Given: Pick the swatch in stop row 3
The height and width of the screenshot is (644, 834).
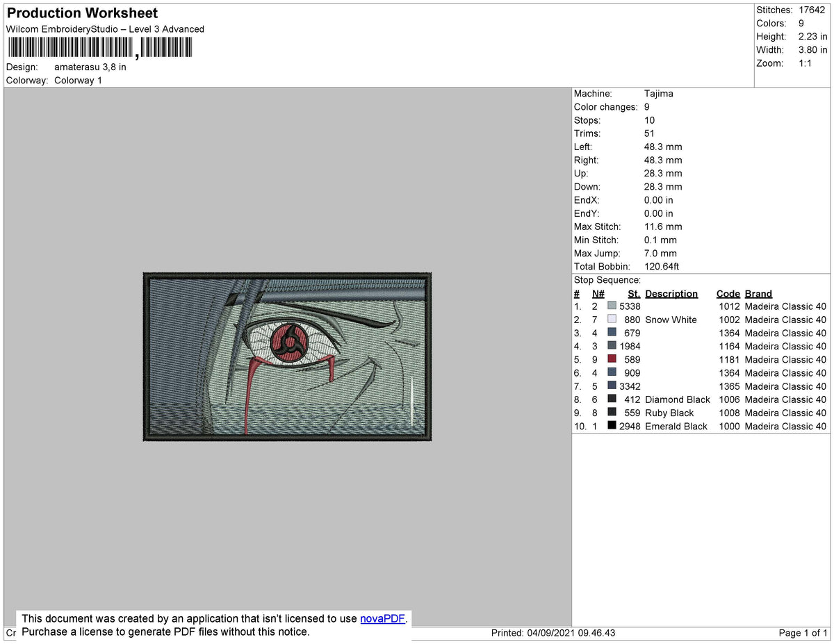Looking at the screenshot, I should point(612,333).
